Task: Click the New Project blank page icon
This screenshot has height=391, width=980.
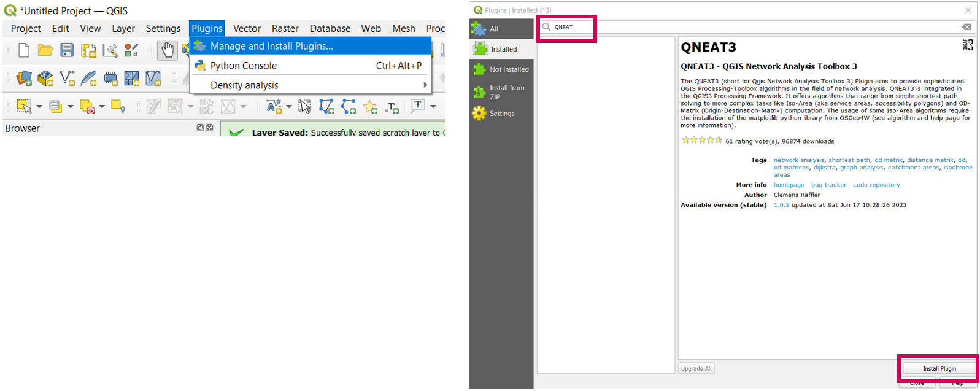Action: click(24, 50)
